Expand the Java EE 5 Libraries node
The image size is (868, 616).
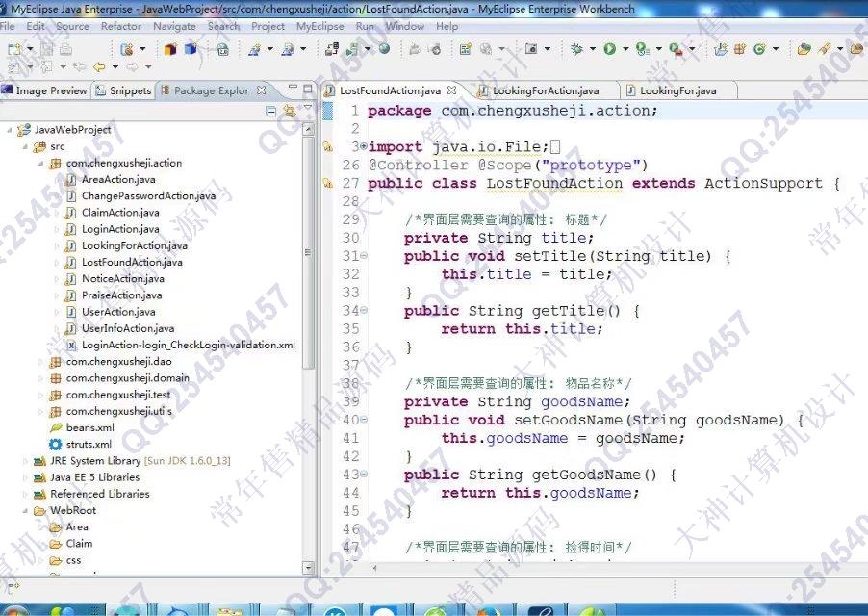coord(25,477)
